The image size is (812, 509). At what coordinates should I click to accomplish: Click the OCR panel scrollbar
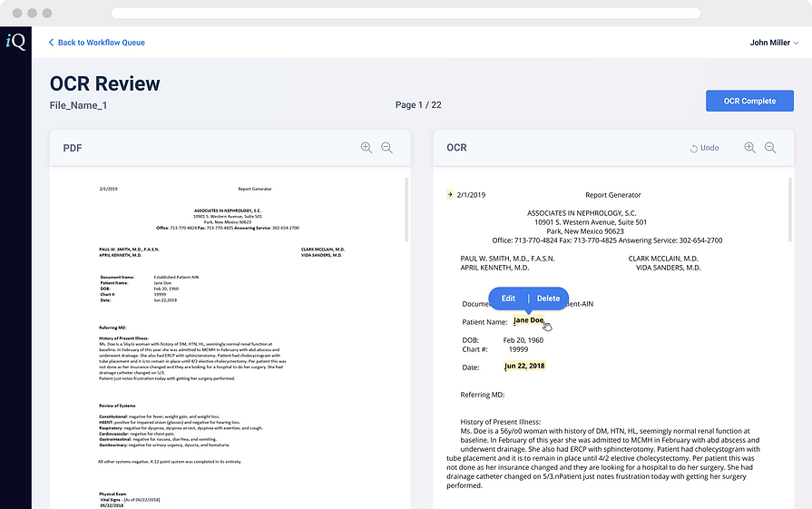[x=789, y=210]
